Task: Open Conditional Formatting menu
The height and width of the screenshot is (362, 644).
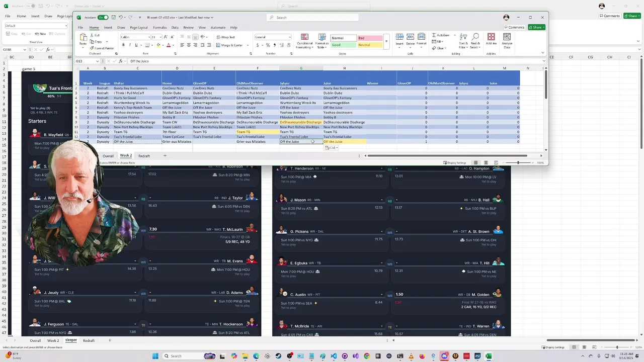Action: (x=304, y=42)
